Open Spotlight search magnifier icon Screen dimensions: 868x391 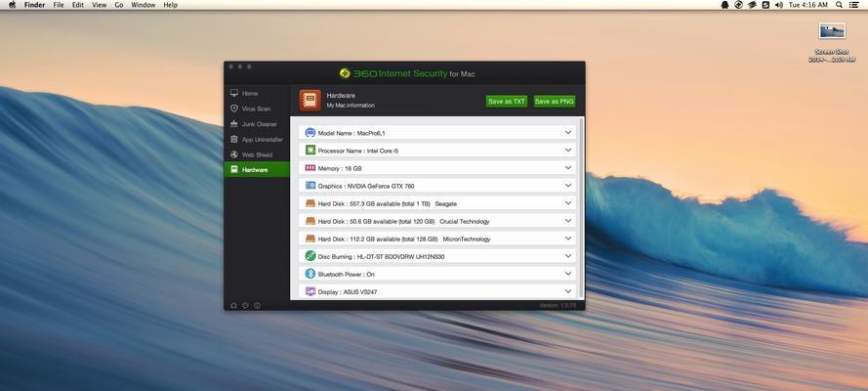(840, 5)
